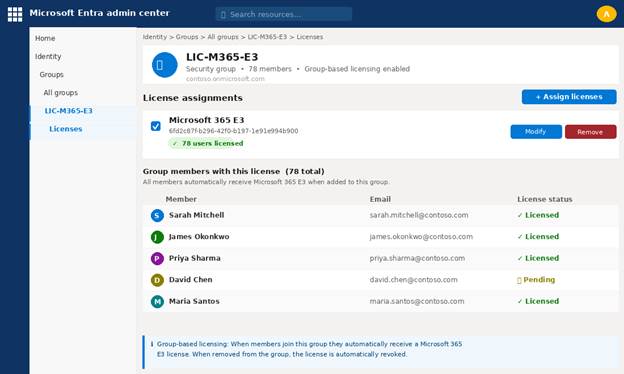624x374 pixels.
Task: Click the Microsoft Entra admin center title
Action: 99,13
